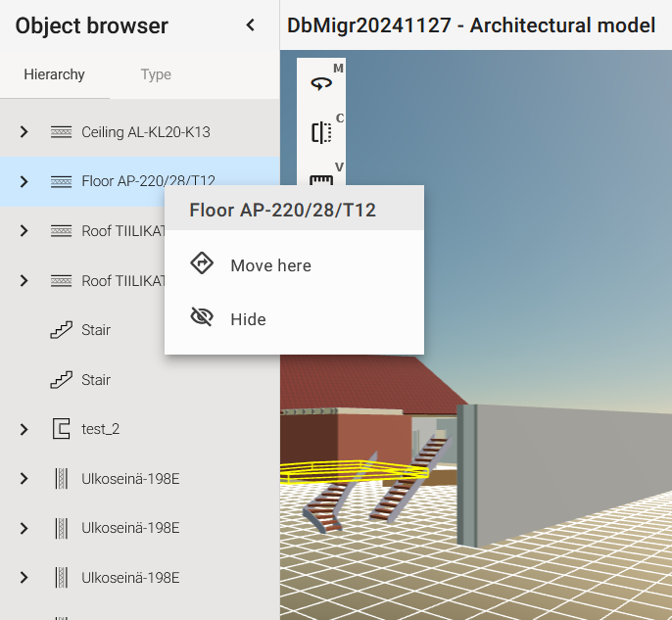The width and height of the screenshot is (672, 620).
Task: Select the clipping section tool icon
Action: [321, 132]
